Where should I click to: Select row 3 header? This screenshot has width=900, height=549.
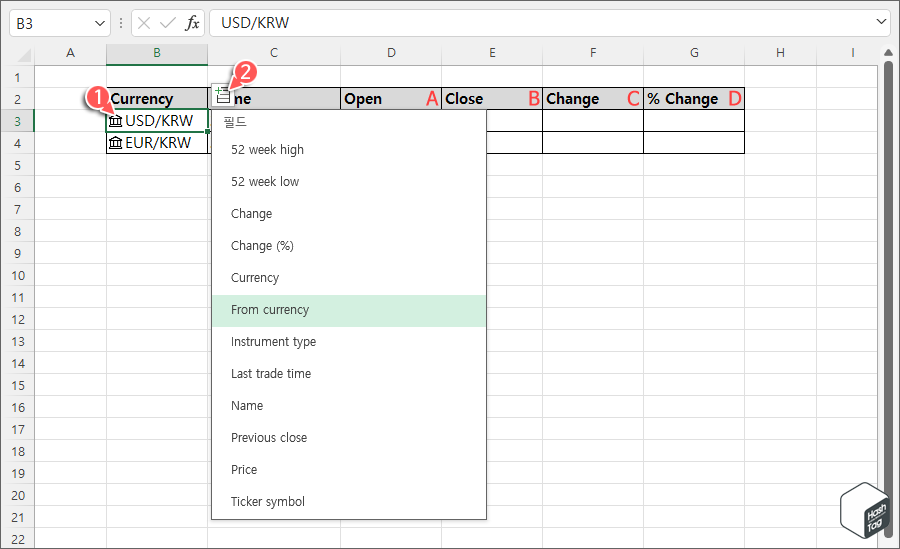(17, 122)
